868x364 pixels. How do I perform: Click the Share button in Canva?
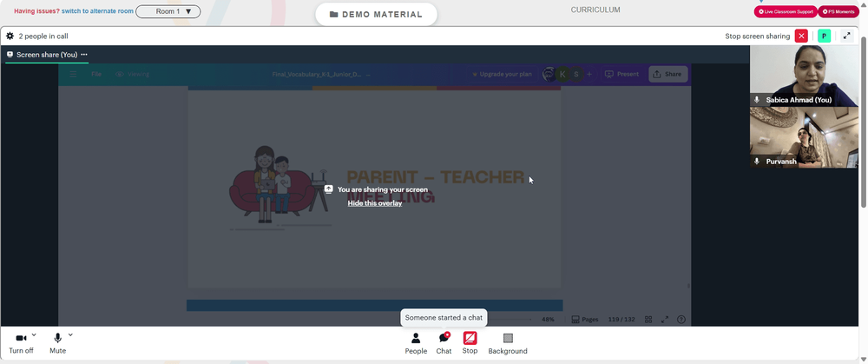point(667,74)
